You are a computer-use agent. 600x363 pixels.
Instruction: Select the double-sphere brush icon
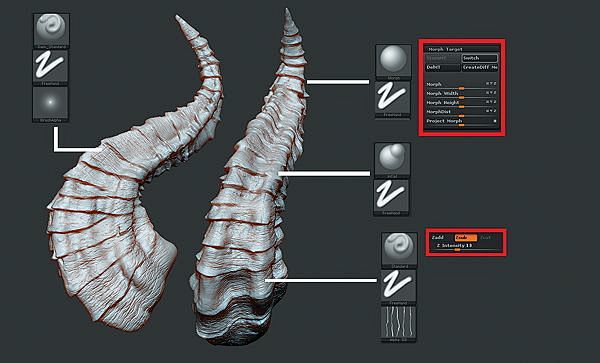392,160
